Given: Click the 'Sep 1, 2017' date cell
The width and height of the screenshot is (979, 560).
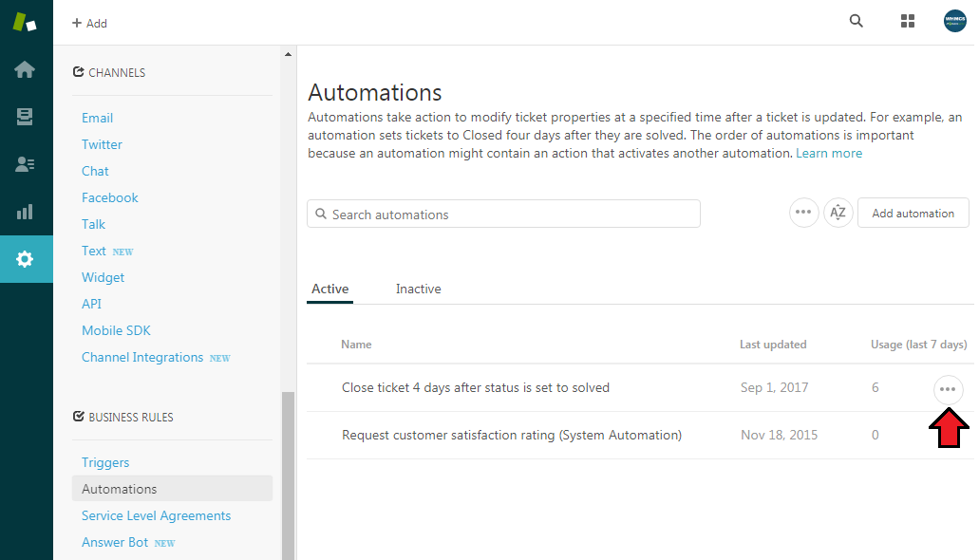Looking at the screenshot, I should (774, 387).
